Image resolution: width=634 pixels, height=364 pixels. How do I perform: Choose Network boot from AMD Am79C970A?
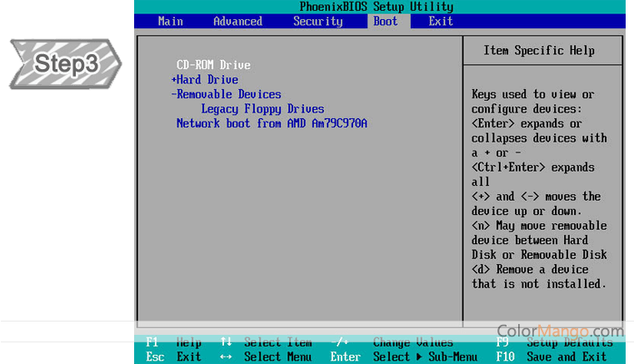pyautogui.click(x=272, y=123)
